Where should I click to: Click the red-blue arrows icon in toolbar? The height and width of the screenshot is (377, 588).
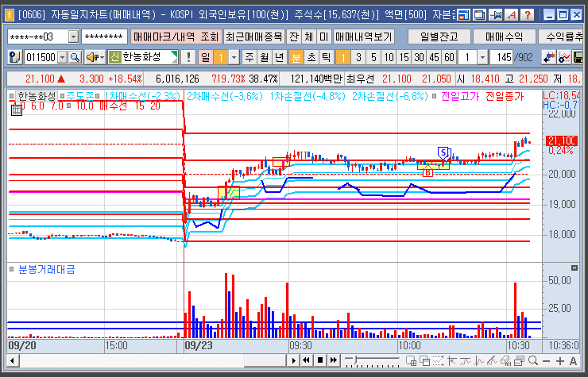point(548,57)
